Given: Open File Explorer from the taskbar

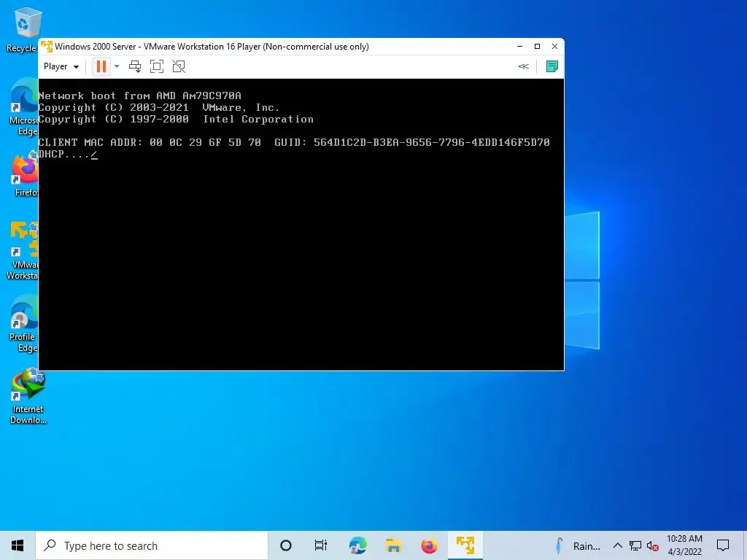Looking at the screenshot, I should (393, 545).
